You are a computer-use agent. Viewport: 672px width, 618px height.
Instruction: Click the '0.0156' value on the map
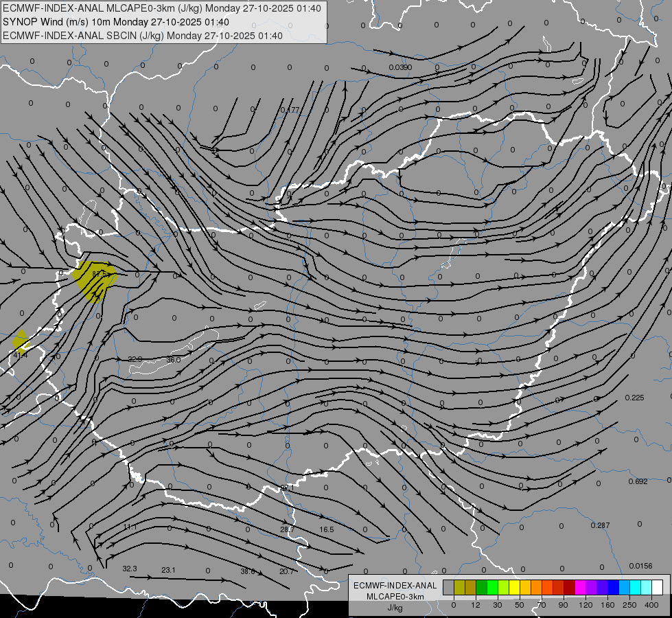640,566
